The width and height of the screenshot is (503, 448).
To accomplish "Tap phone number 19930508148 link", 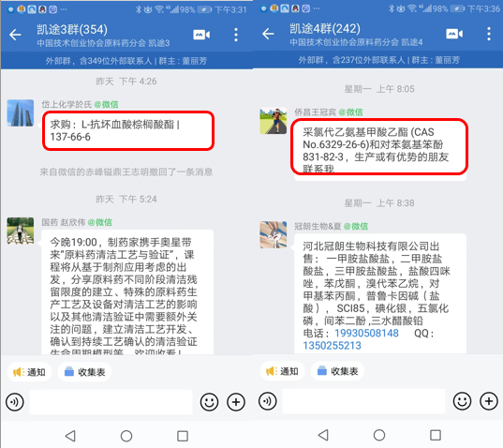I will click(366, 333).
